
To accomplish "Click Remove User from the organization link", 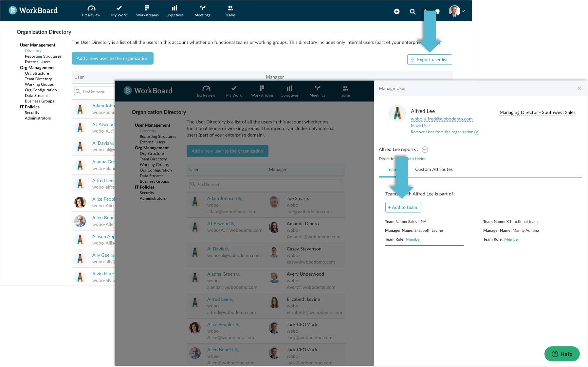I will tap(442, 132).
